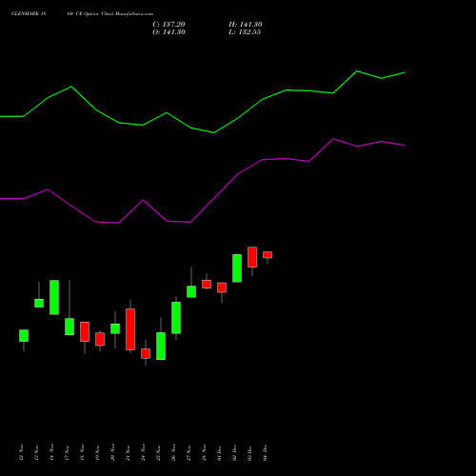
Task: Click the 24 Nov date label
Action: [x=143, y=452]
